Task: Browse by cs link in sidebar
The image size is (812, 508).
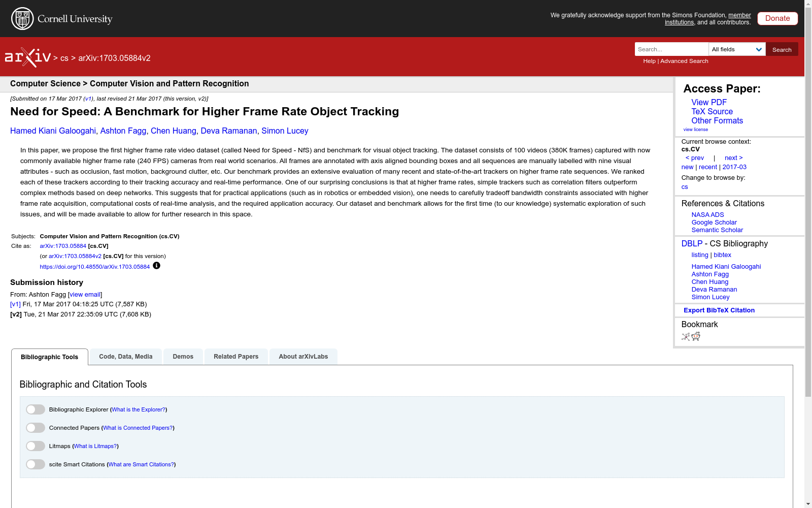Action: tap(685, 187)
